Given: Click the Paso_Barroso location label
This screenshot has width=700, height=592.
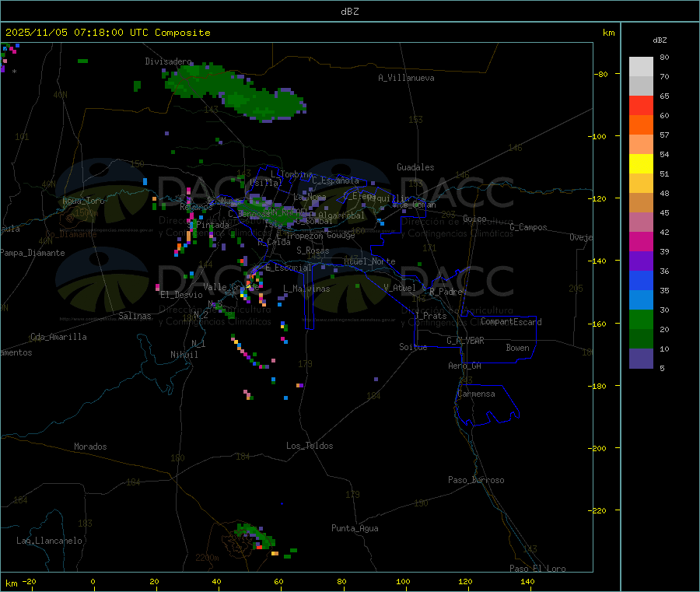Looking at the screenshot, I should pyautogui.click(x=476, y=480).
